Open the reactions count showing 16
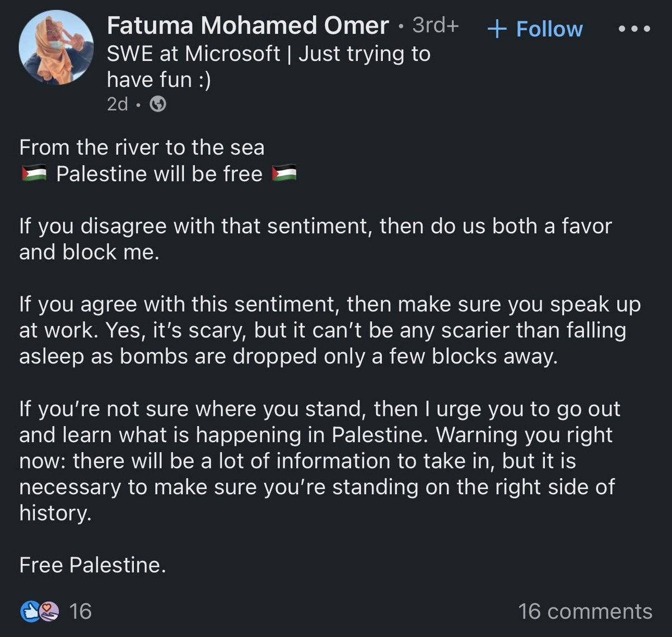This screenshot has height=637, width=672. click(81, 611)
